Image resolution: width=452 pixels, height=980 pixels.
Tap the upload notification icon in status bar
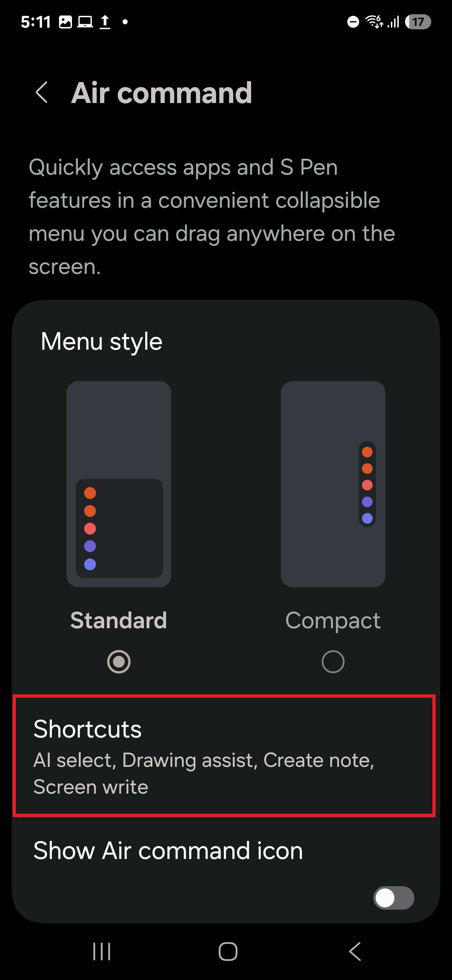point(105,22)
